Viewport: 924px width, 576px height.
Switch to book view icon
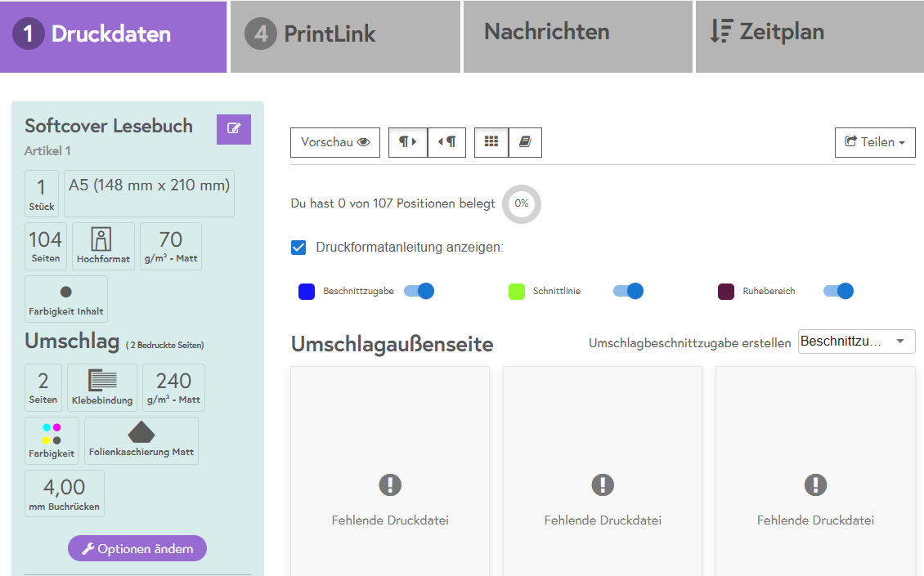coord(525,142)
